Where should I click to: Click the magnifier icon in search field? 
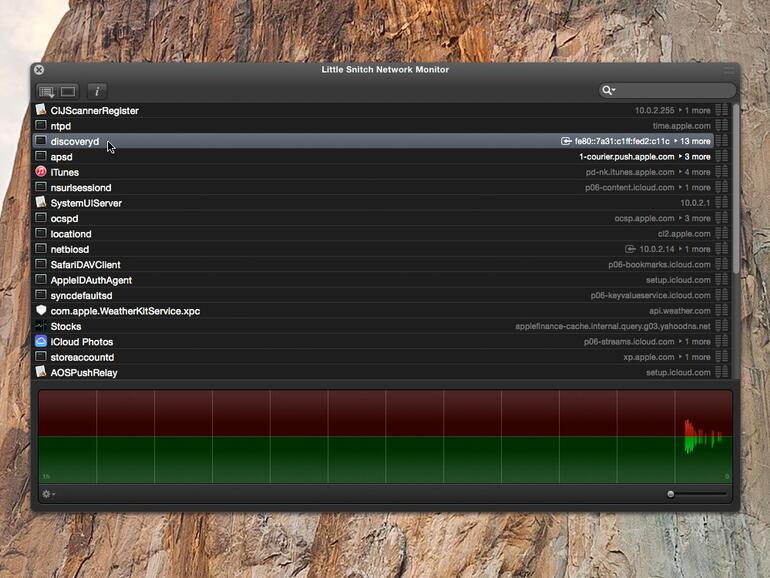(x=608, y=90)
